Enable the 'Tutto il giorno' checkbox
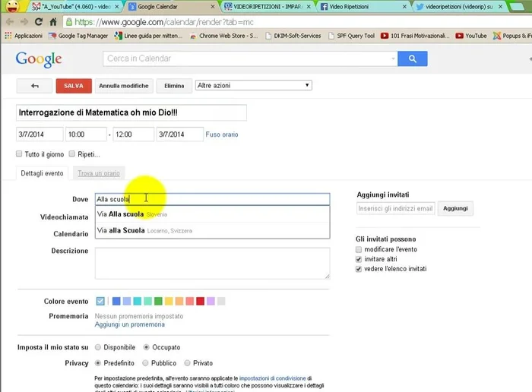 [20, 154]
